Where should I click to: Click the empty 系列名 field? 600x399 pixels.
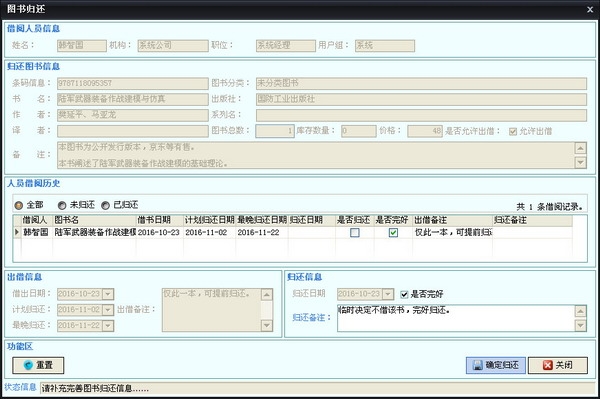421,115
